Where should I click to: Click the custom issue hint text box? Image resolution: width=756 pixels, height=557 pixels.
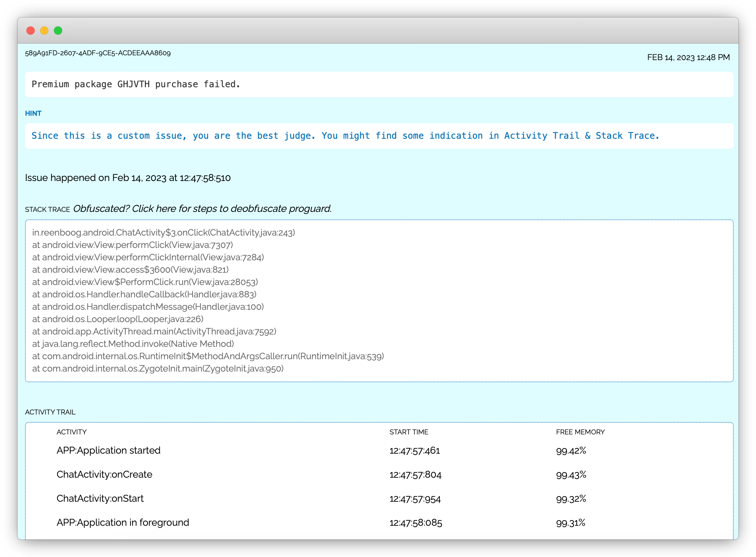point(345,136)
